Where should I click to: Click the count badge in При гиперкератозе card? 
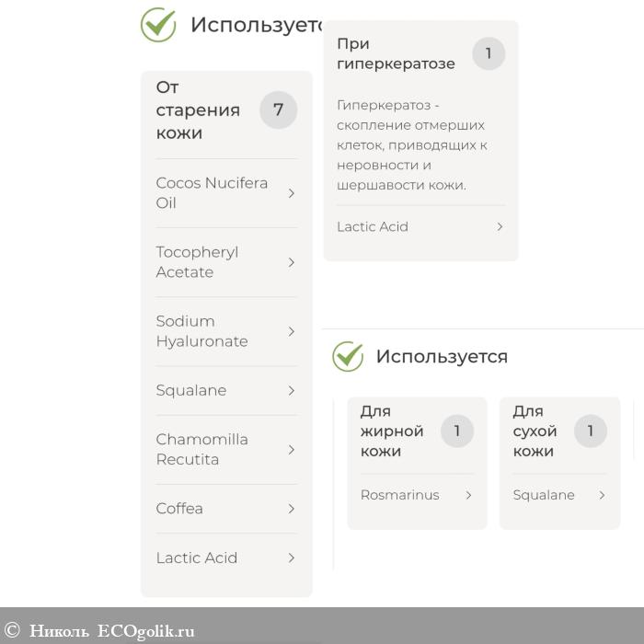(489, 53)
